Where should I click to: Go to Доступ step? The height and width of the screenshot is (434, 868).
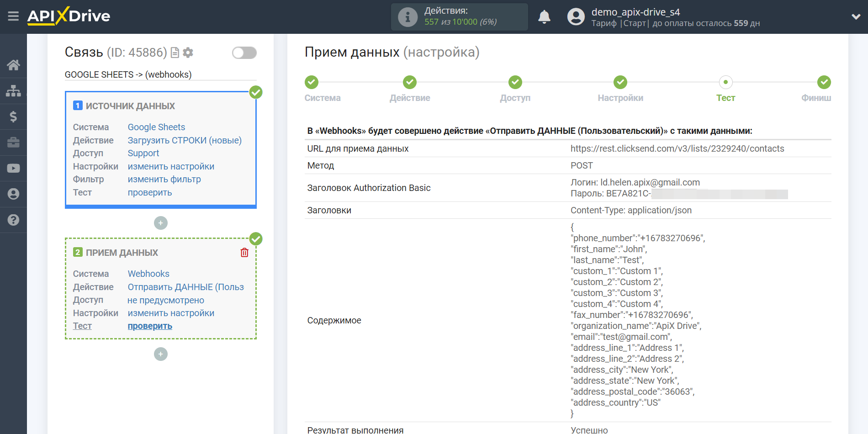[x=515, y=82]
